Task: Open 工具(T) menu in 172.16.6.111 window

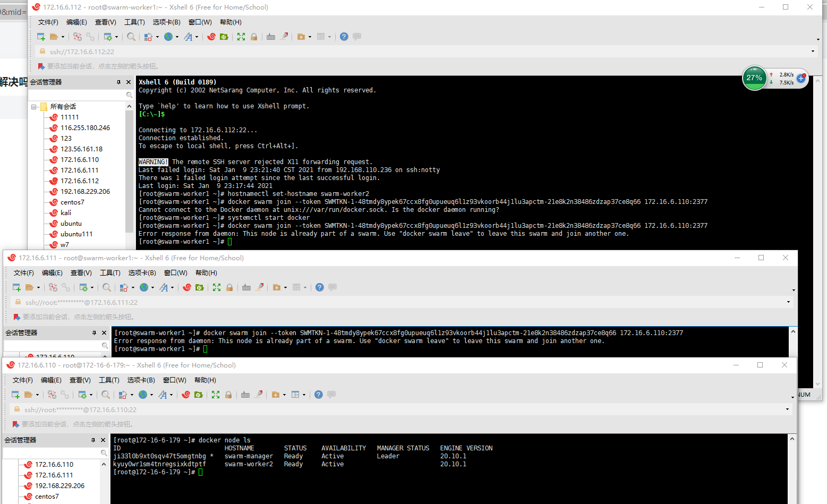Action: [x=110, y=273]
